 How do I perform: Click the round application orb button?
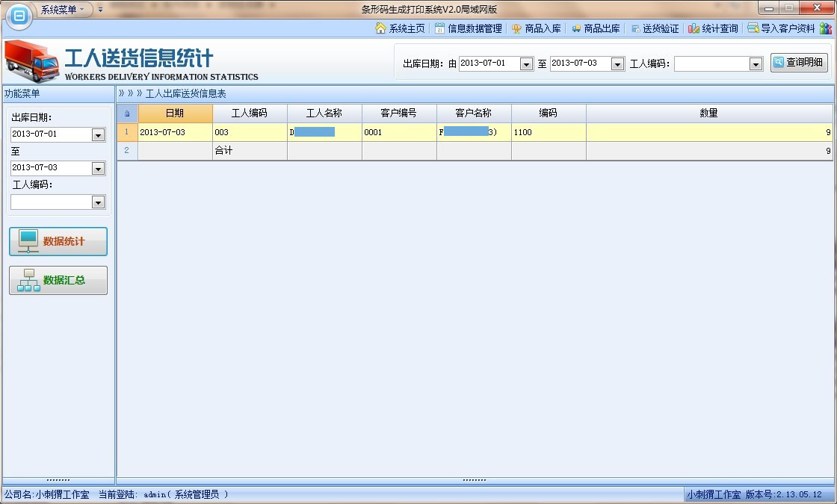coord(19,16)
